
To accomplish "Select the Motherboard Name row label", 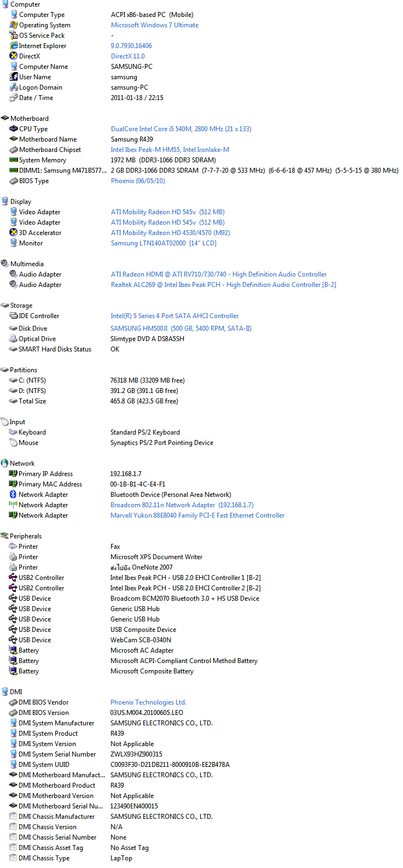I will (48, 139).
